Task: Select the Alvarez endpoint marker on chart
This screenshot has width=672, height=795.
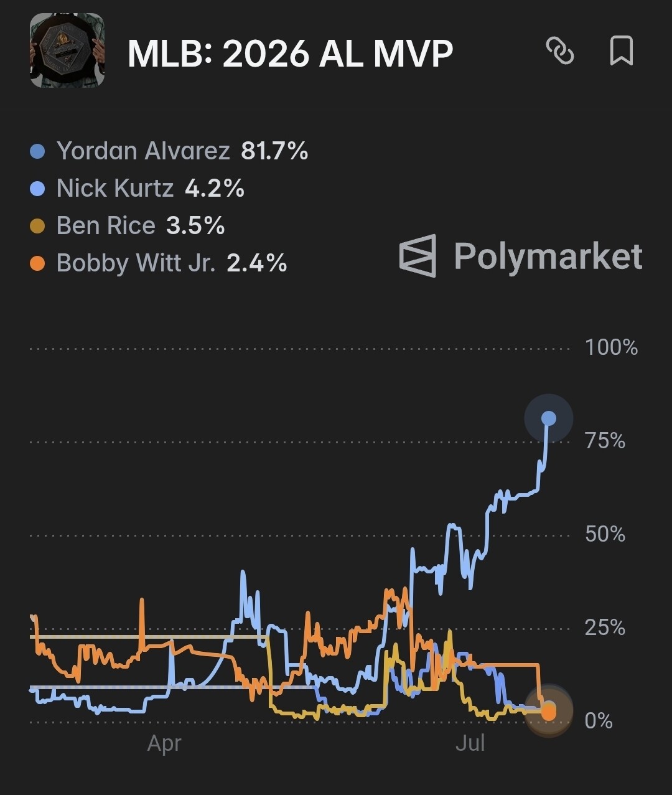Action: [x=548, y=418]
